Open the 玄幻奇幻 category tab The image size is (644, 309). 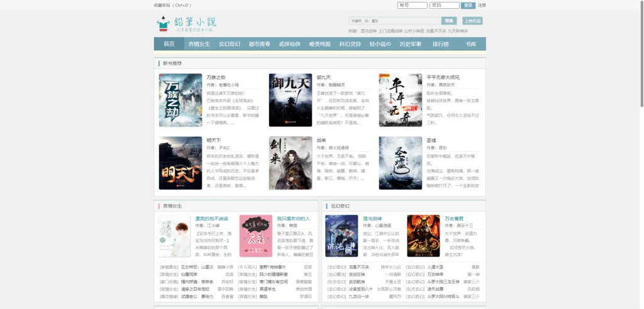coord(229,44)
